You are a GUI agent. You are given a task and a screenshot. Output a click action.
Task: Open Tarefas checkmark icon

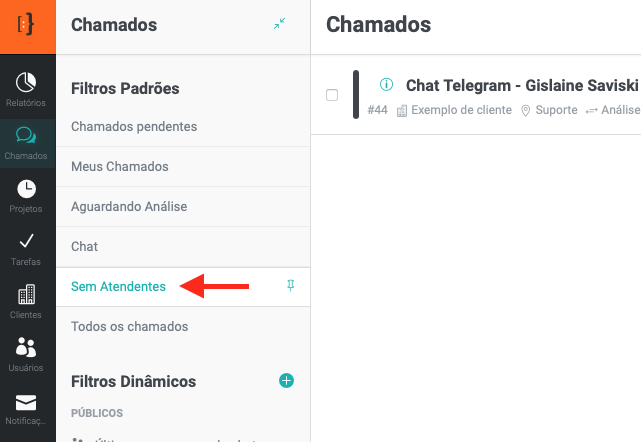pos(27,247)
